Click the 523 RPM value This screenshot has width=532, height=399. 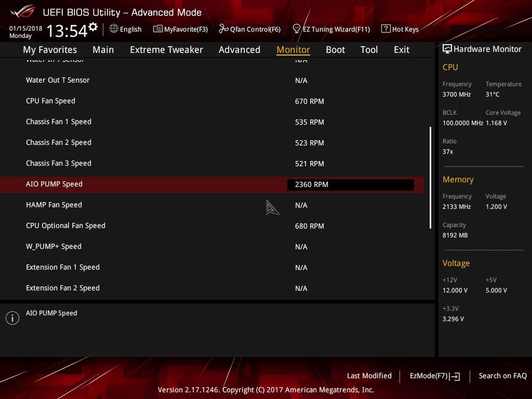[309, 143]
